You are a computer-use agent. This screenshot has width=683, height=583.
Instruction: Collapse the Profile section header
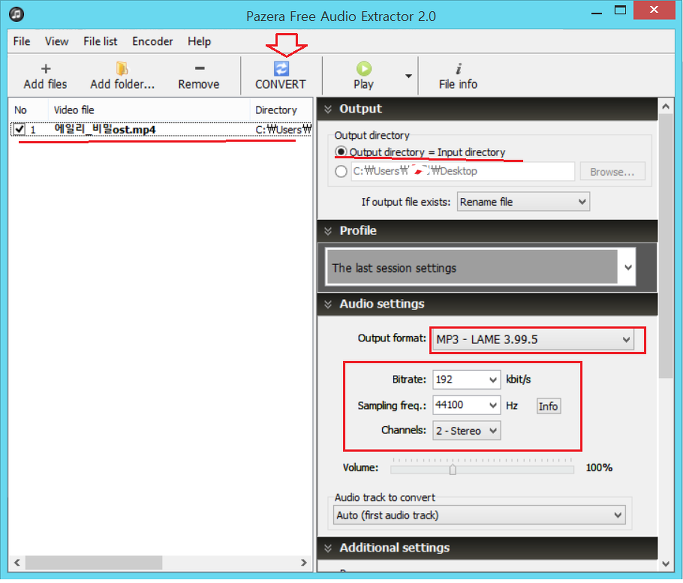click(487, 231)
